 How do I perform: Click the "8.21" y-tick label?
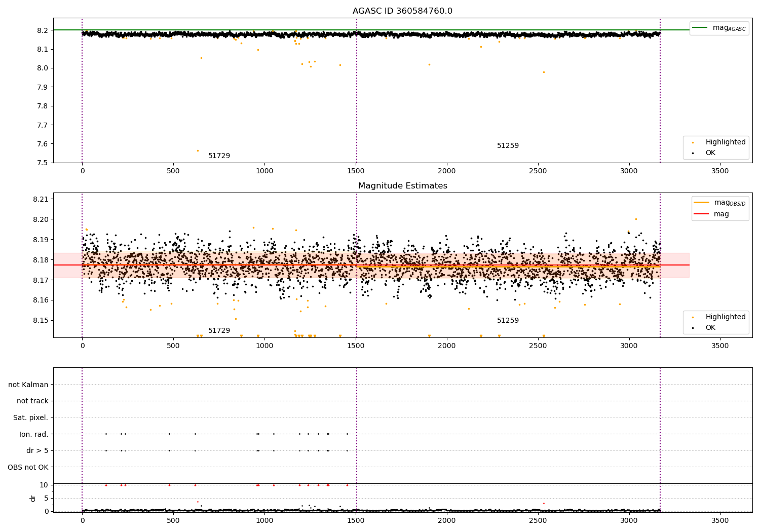41,199
